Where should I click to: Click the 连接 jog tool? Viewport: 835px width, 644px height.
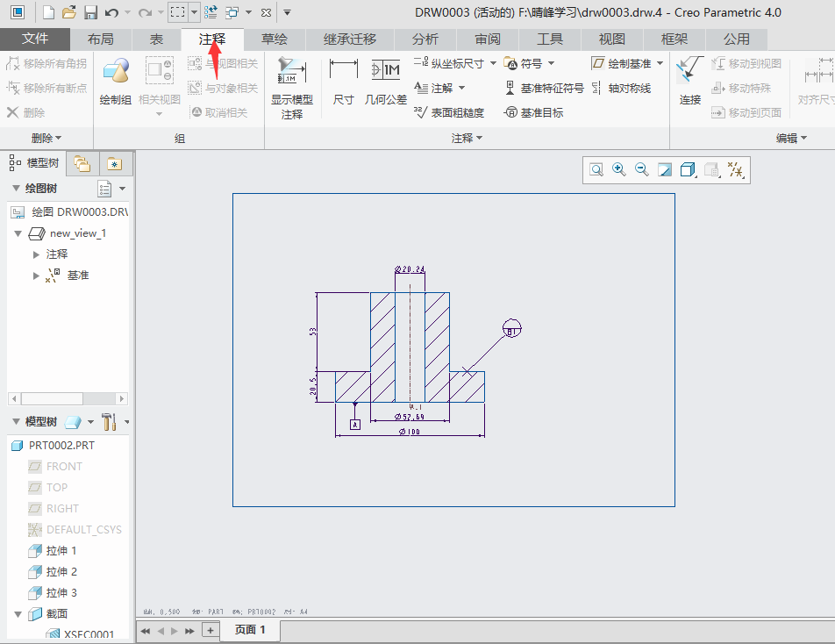pos(689,81)
